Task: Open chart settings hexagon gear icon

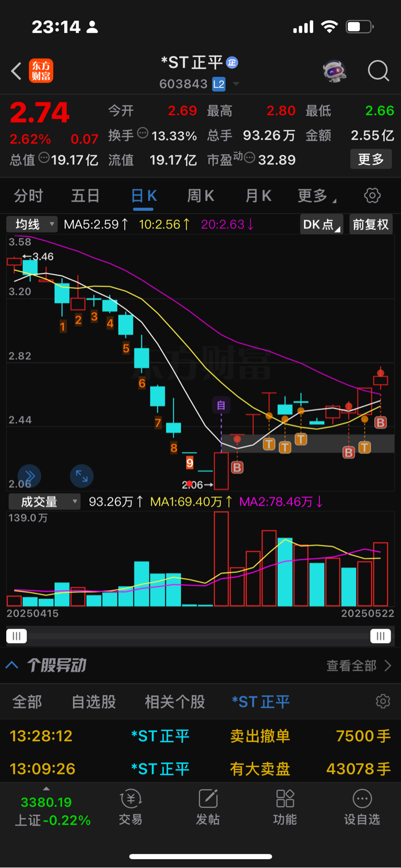Action: click(x=372, y=196)
